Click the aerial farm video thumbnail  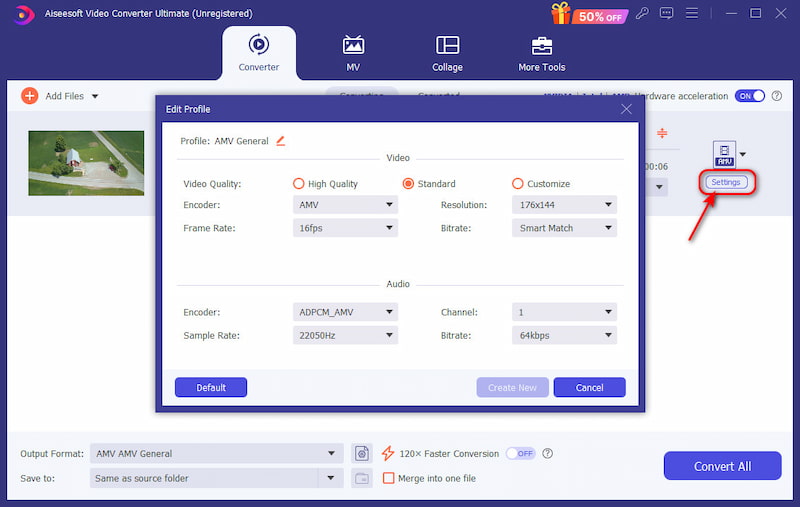[x=86, y=163]
